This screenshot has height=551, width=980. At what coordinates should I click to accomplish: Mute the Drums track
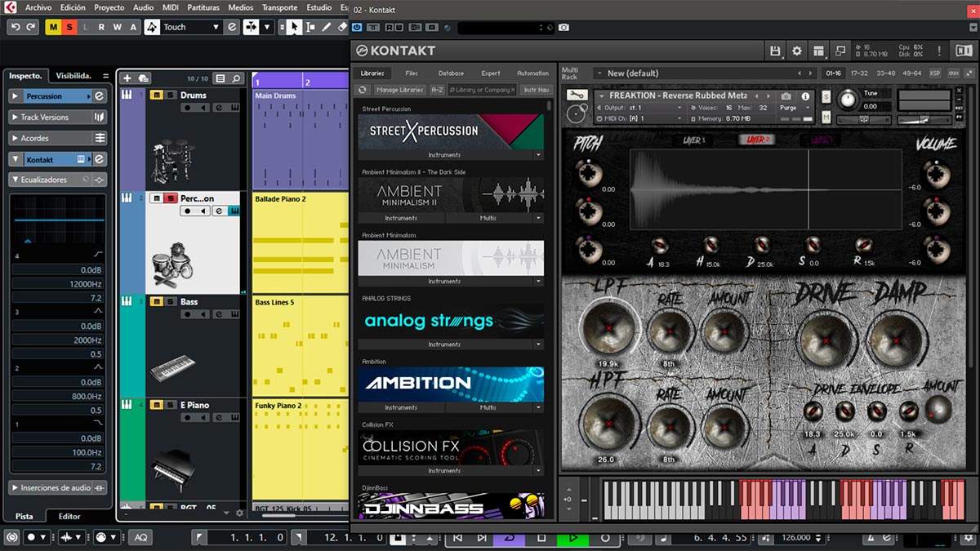coord(155,95)
